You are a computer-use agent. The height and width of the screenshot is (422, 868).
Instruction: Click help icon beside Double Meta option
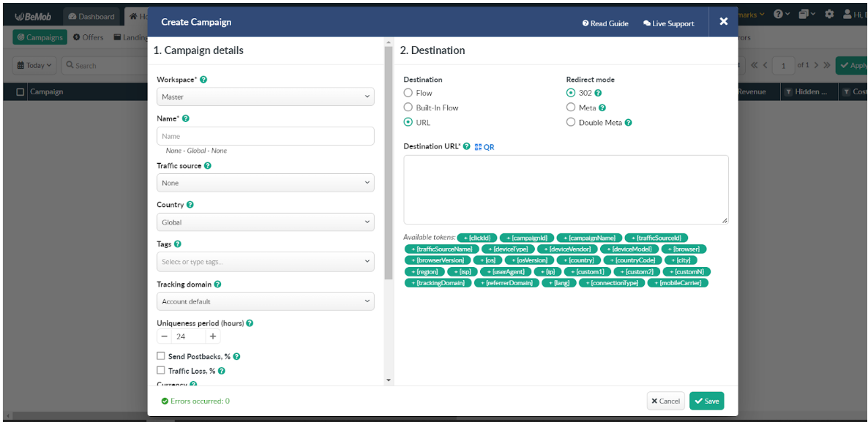tap(628, 123)
